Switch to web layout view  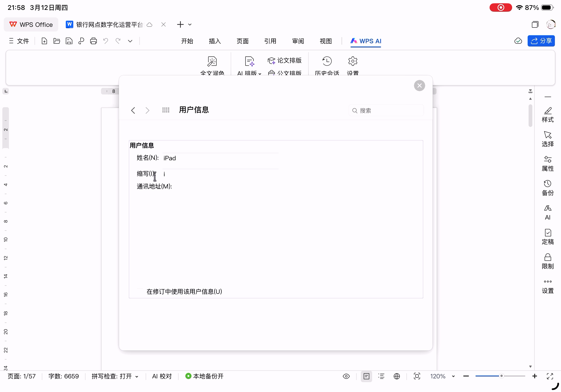(397, 376)
